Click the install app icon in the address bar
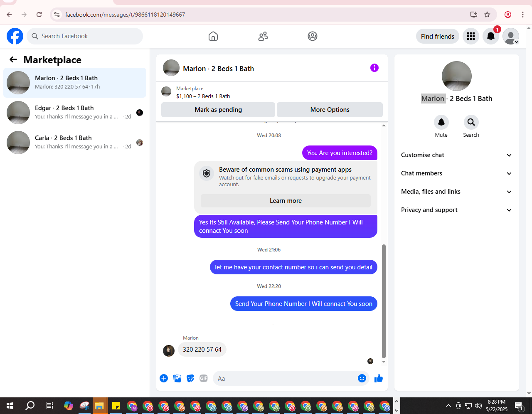The height and width of the screenshot is (414, 532). (x=474, y=15)
